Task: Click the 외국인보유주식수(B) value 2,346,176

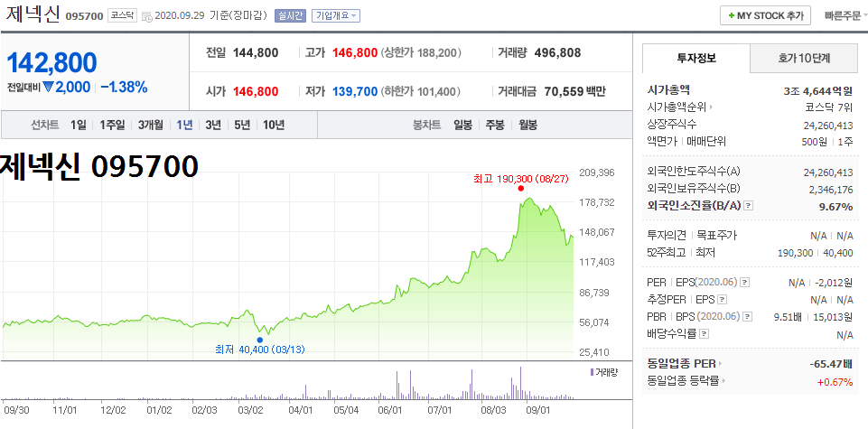Action: 831,190
